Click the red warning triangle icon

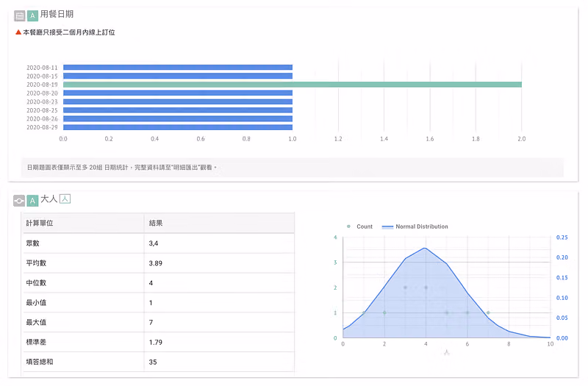18,32
